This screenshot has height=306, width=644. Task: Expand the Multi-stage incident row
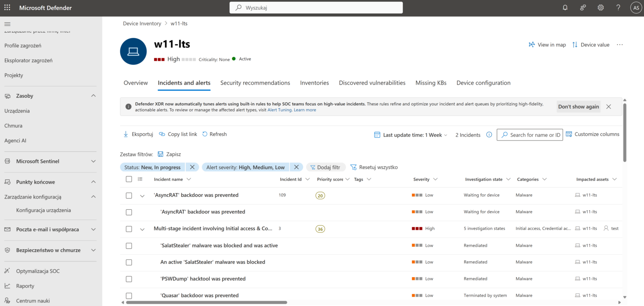click(142, 229)
